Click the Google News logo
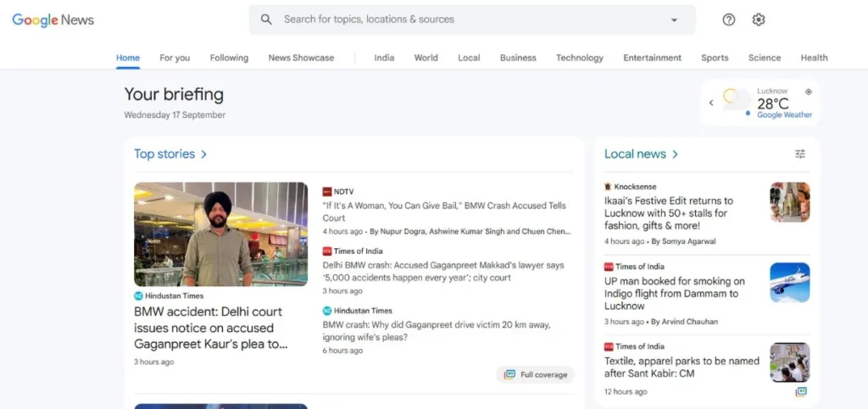 pos(53,20)
